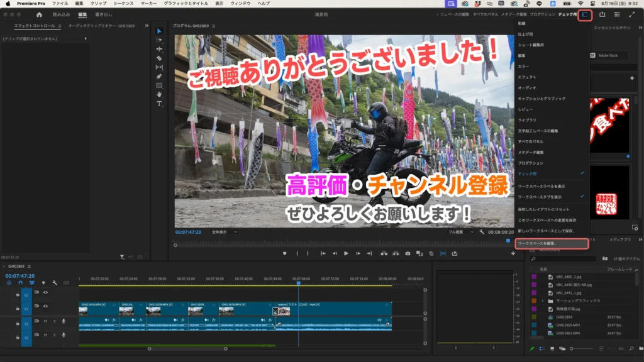The height and width of the screenshot is (362, 644).
Task: Mute the A1 audio track
Action: 46,322
